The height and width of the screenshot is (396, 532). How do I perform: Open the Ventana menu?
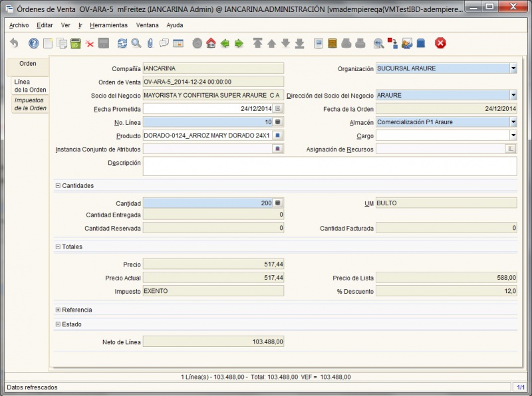tap(147, 25)
